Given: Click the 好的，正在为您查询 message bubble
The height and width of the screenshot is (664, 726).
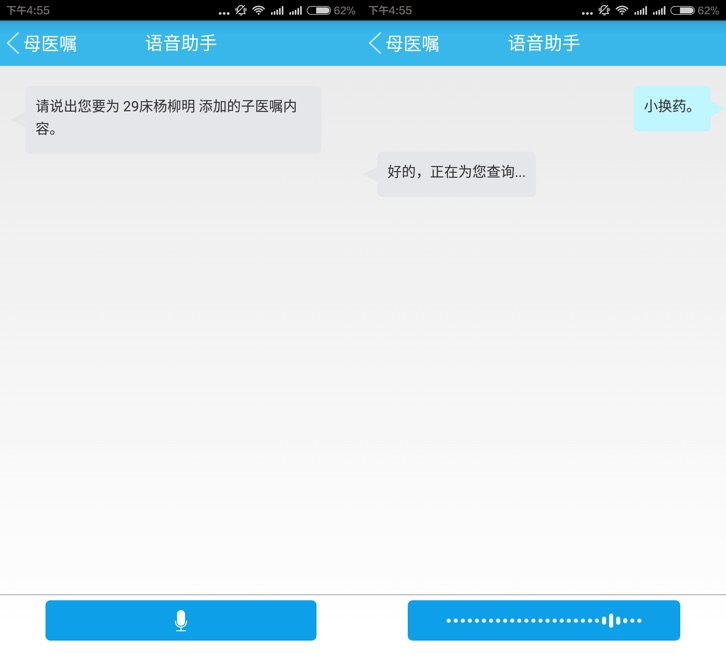Looking at the screenshot, I should click(456, 174).
